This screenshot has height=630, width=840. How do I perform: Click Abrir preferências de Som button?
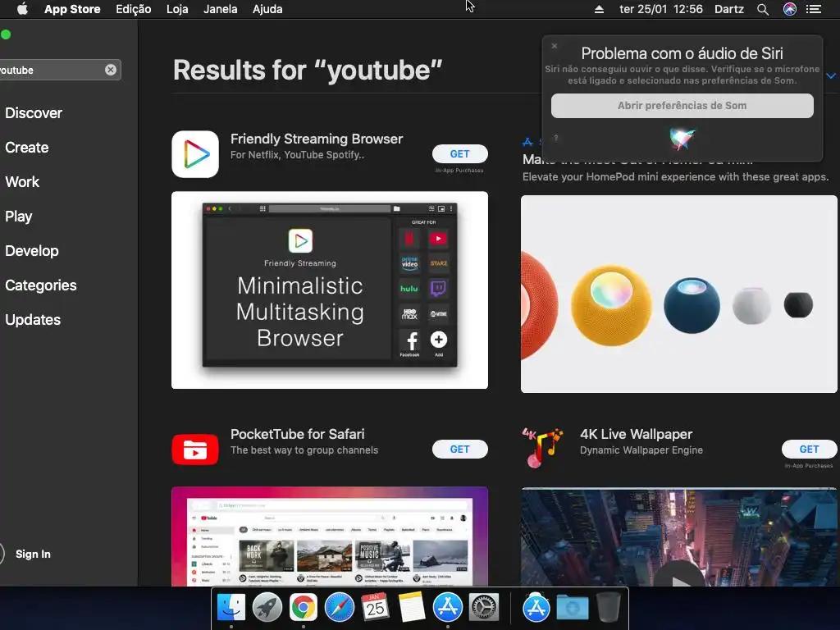682,106
